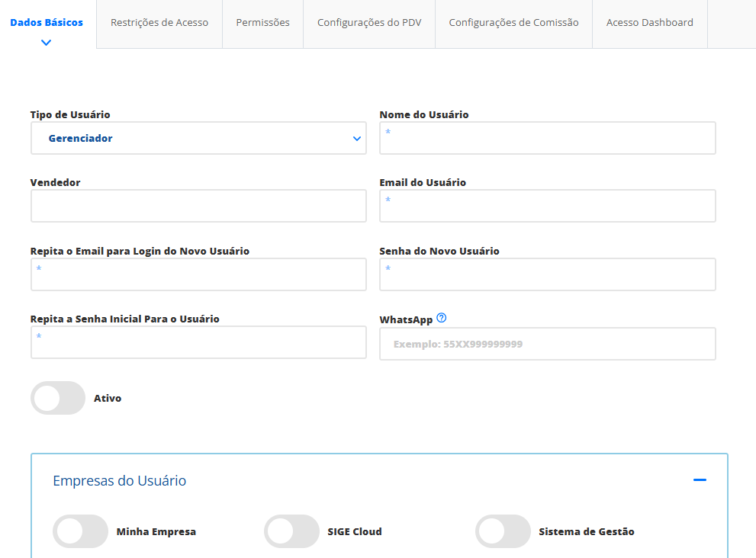This screenshot has height=558, width=756.
Task: Click the Tipo de Usuário dropdown arrow
Action: click(x=356, y=139)
